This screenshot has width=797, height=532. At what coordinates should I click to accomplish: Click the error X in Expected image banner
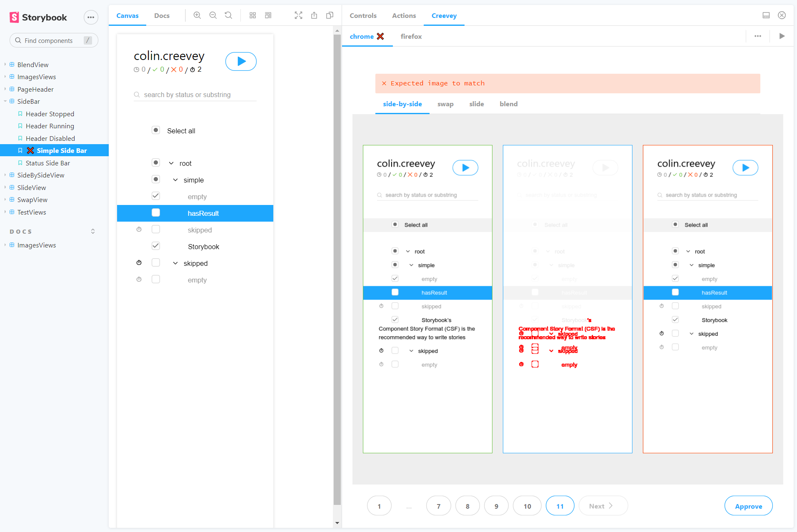click(384, 83)
